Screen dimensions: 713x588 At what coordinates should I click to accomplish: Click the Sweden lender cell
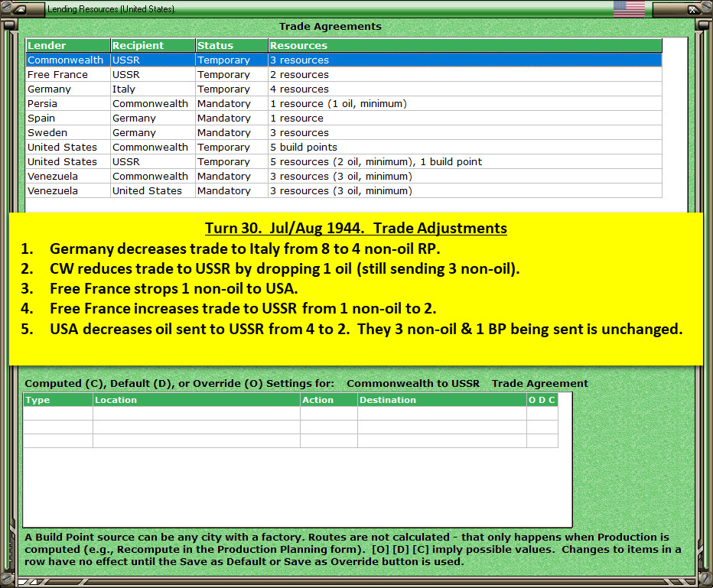[x=68, y=133]
